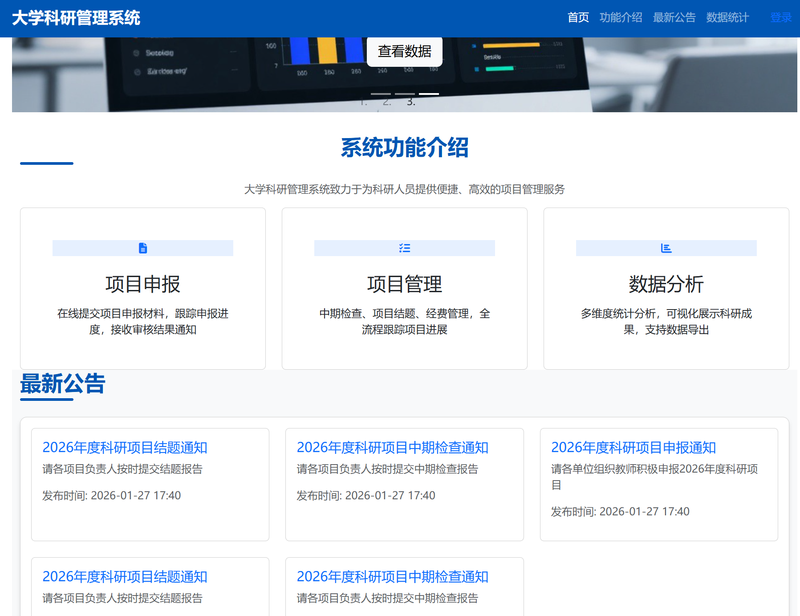This screenshot has height=616, width=800.
Task: Open second-row 2026年度科研项目结题通知 announcement
Action: [x=125, y=576]
